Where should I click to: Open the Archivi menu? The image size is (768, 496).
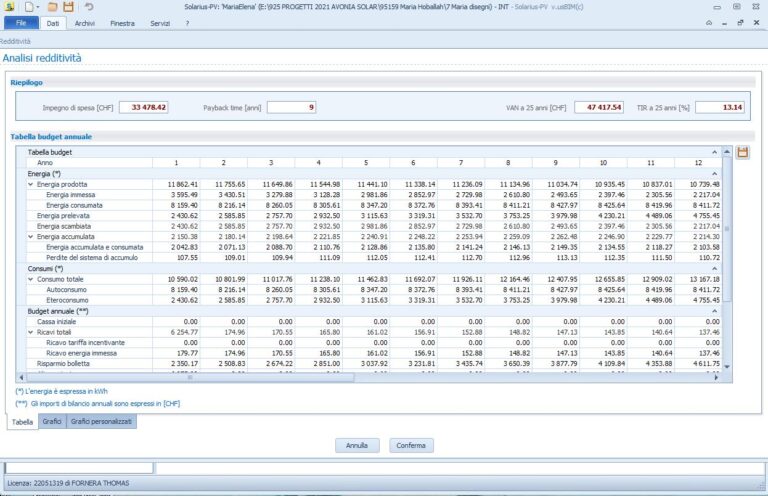85,23
